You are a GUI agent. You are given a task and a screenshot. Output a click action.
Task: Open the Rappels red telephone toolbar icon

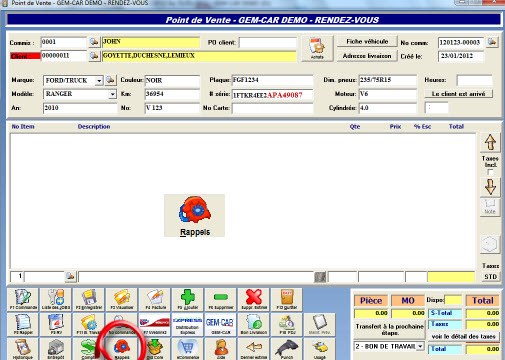coord(122,349)
